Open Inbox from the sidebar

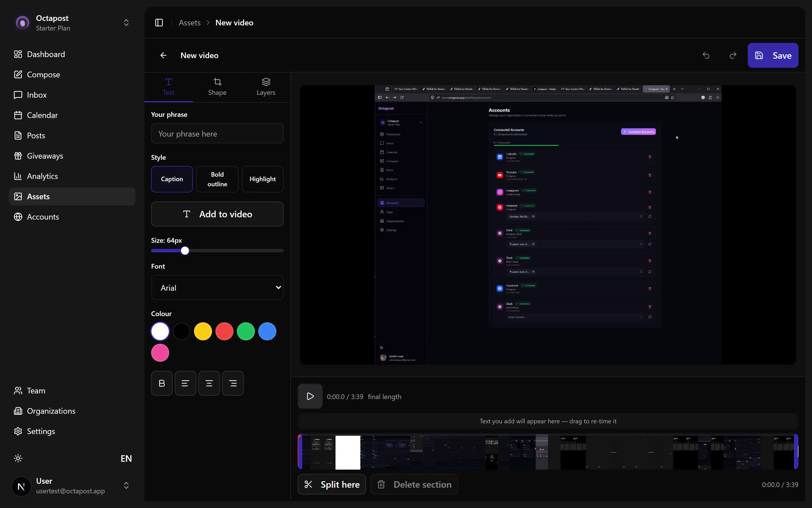(72, 95)
